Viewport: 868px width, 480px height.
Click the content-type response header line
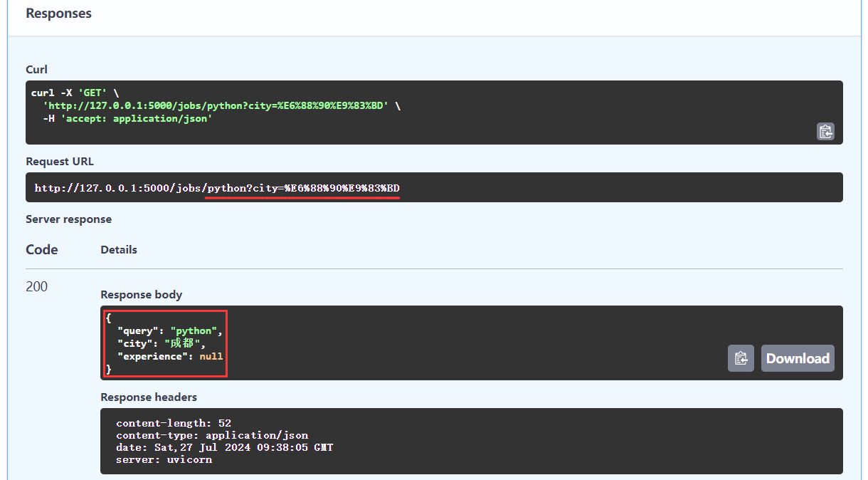[212, 435]
